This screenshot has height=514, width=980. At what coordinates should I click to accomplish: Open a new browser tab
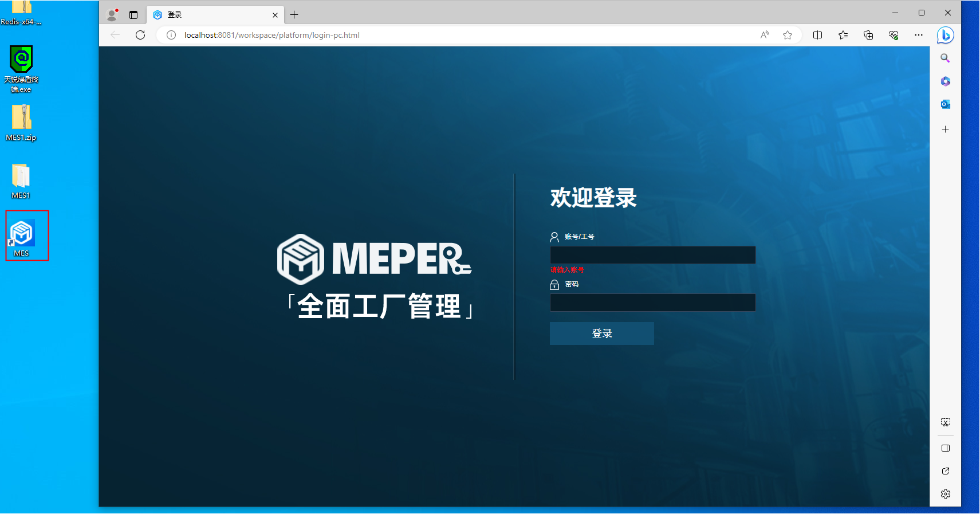294,15
